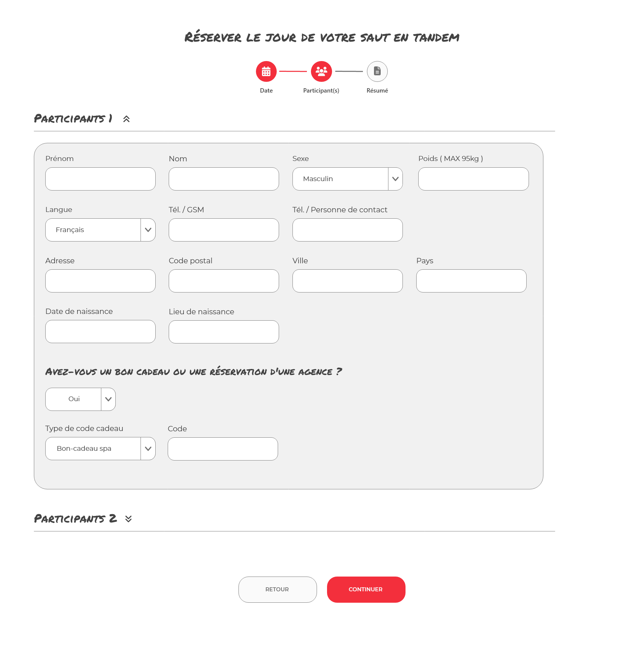Open the Oui gift voucher dropdown

(x=80, y=399)
